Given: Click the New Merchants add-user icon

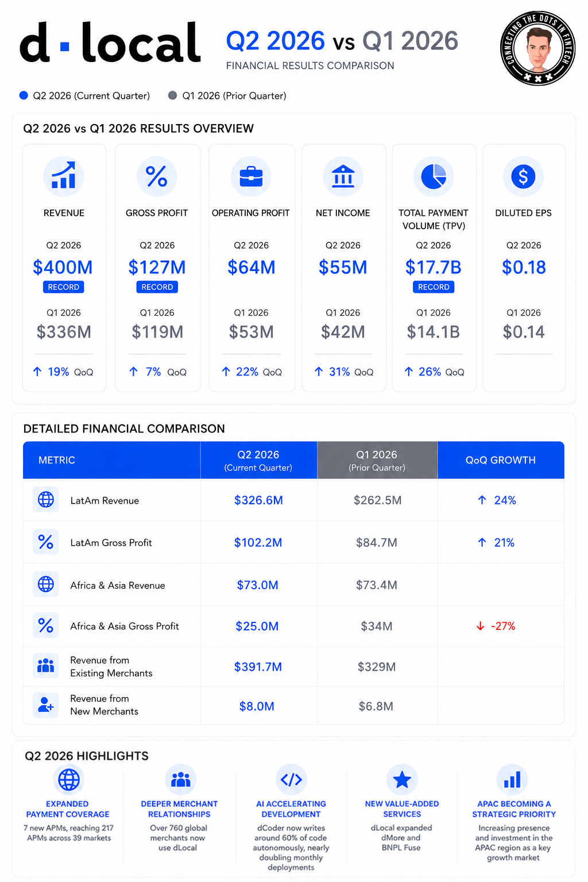Looking at the screenshot, I should 46,705.
